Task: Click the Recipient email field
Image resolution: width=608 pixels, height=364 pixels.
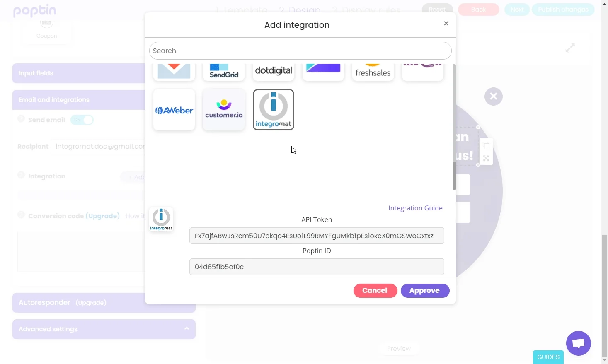Action: tap(98, 147)
